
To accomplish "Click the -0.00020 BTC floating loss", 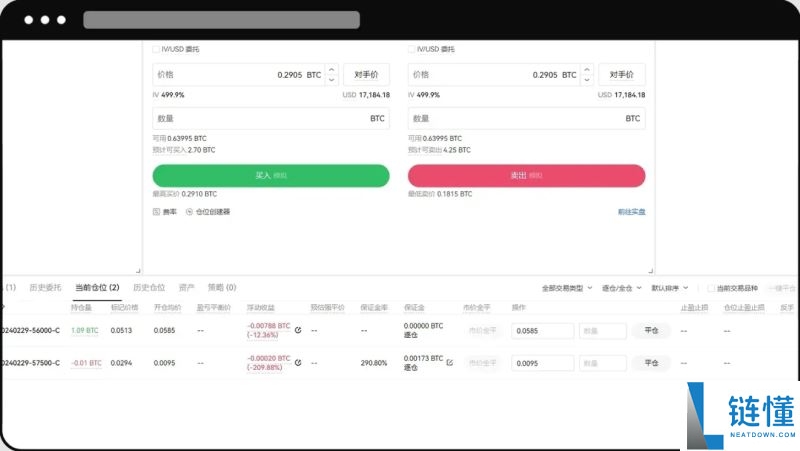I will 268,358.
